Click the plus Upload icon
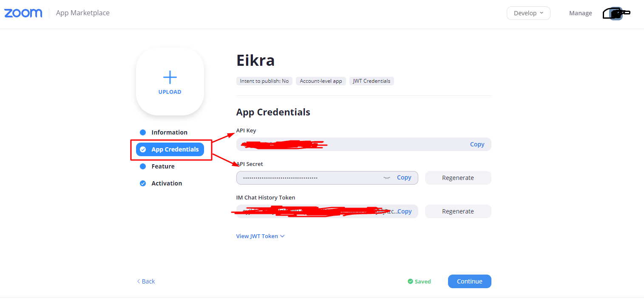The width and height of the screenshot is (644, 306). (x=170, y=77)
